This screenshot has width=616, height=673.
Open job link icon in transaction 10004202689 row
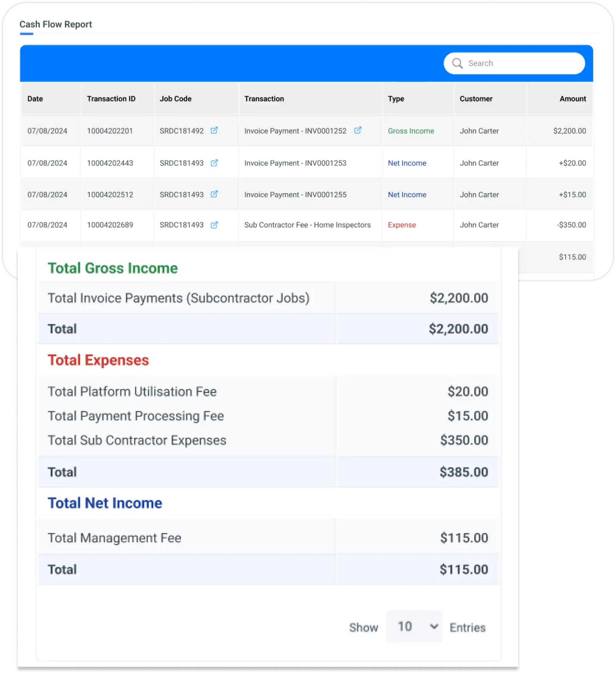coord(214,225)
